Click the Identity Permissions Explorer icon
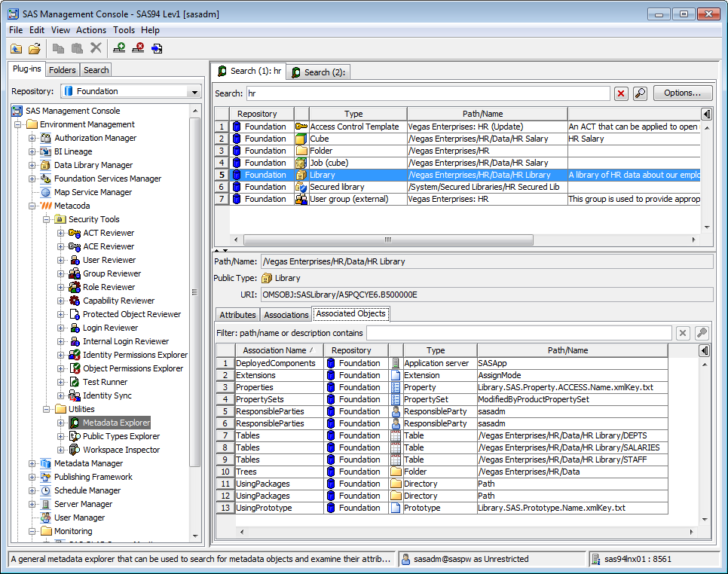This screenshot has width=728, height=574. tap(75, 355)
